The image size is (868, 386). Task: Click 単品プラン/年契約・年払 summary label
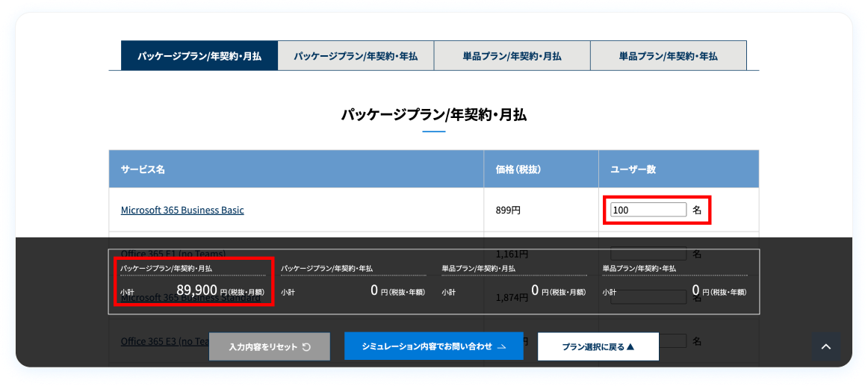(639, 268)
